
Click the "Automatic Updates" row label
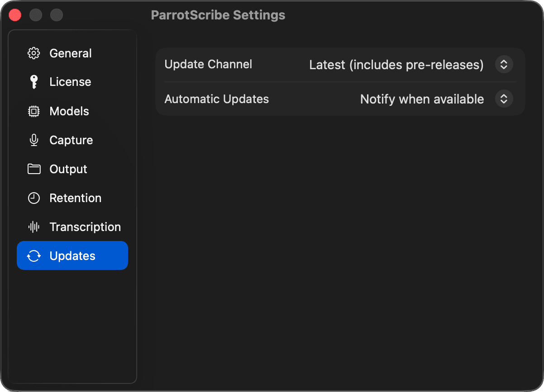point(216,99)
